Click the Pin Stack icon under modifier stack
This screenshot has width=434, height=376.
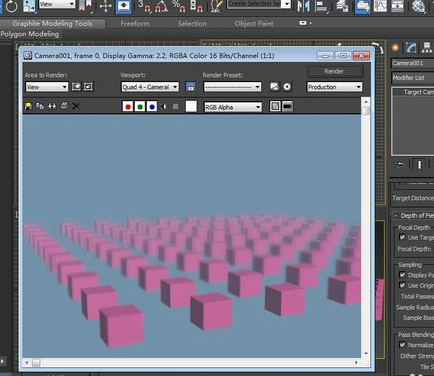pyautogui.click(x=399, y=164)
